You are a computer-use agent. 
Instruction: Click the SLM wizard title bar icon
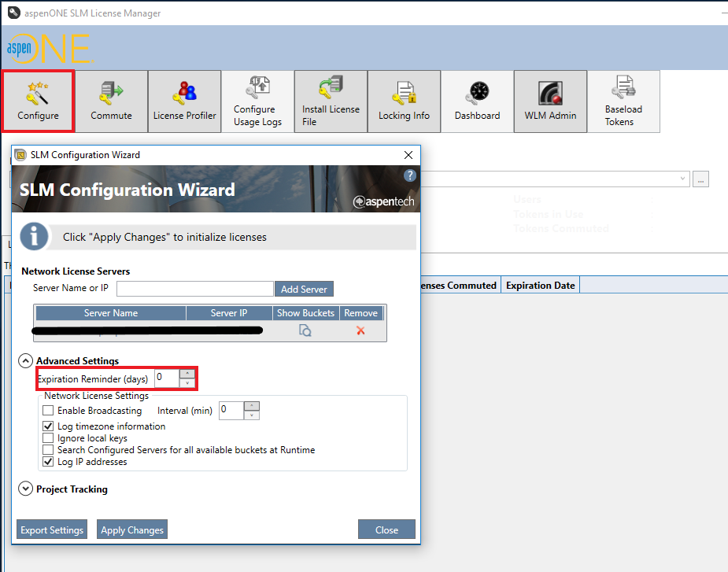point(20,155)
